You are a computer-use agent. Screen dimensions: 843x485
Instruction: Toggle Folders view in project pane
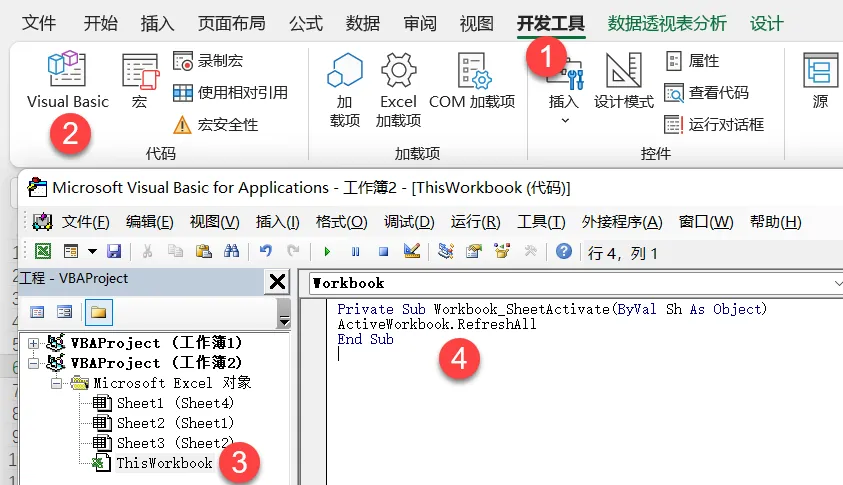98,312
